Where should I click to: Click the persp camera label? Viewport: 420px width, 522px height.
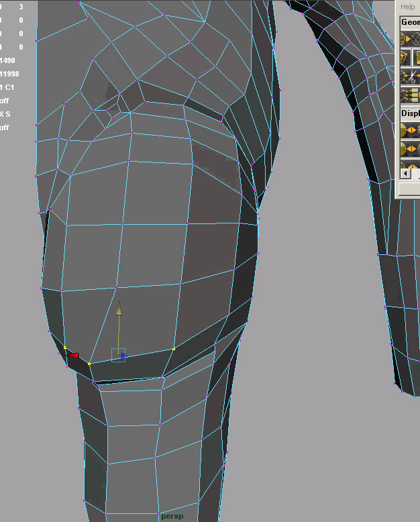(172, 517)
